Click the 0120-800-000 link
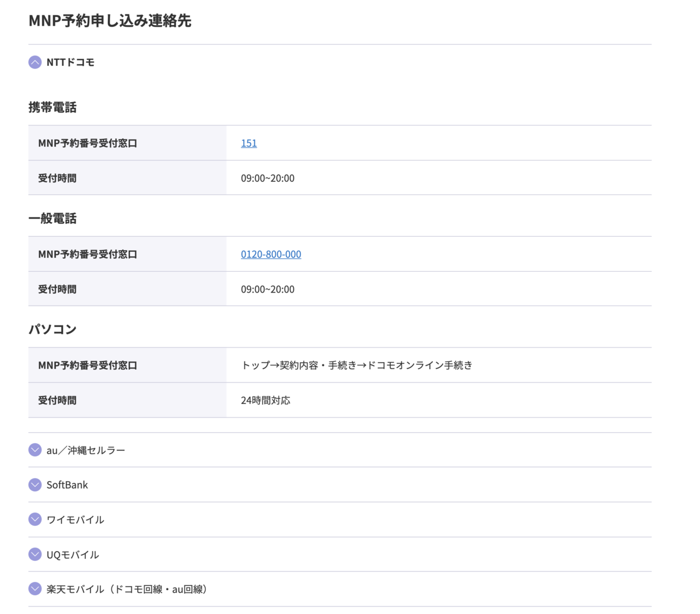This screenshot has width=700, height=614. point(271,254)
